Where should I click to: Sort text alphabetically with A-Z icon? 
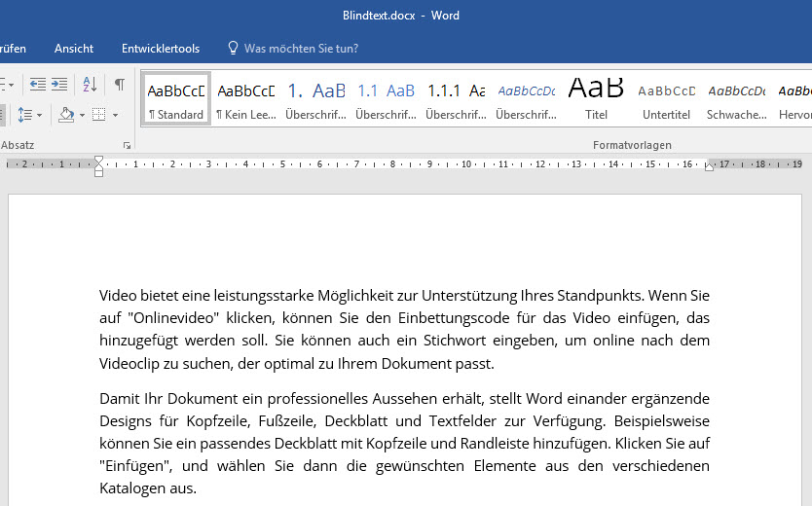click(90, 84)
